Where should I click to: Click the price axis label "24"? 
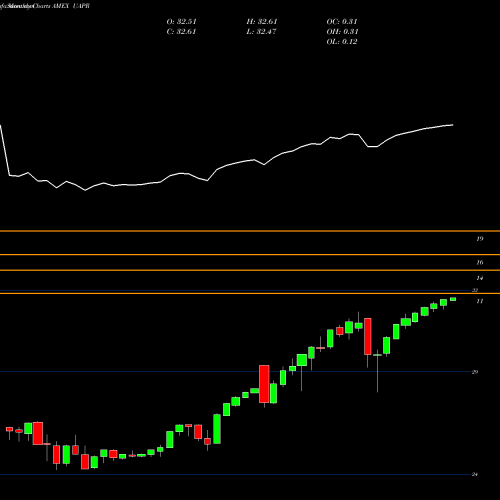[x=475, y=474]
